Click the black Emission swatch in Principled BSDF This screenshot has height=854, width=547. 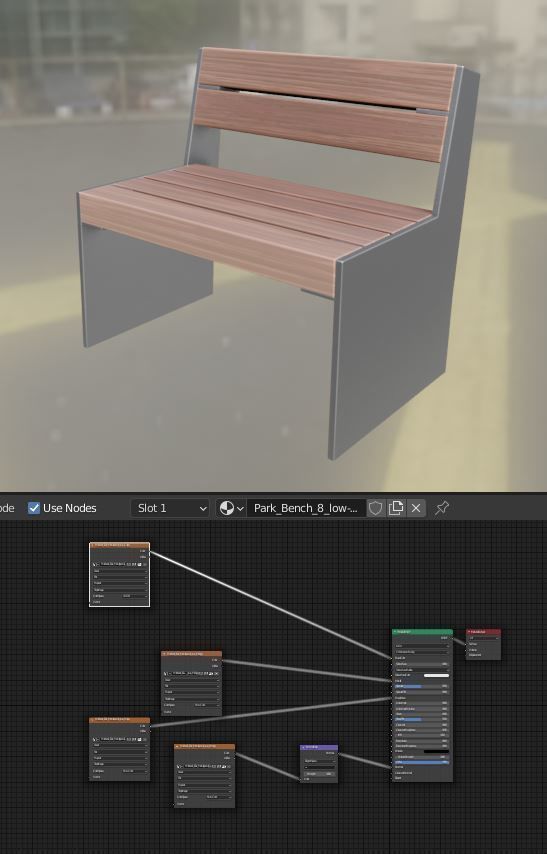click(436, 752)
